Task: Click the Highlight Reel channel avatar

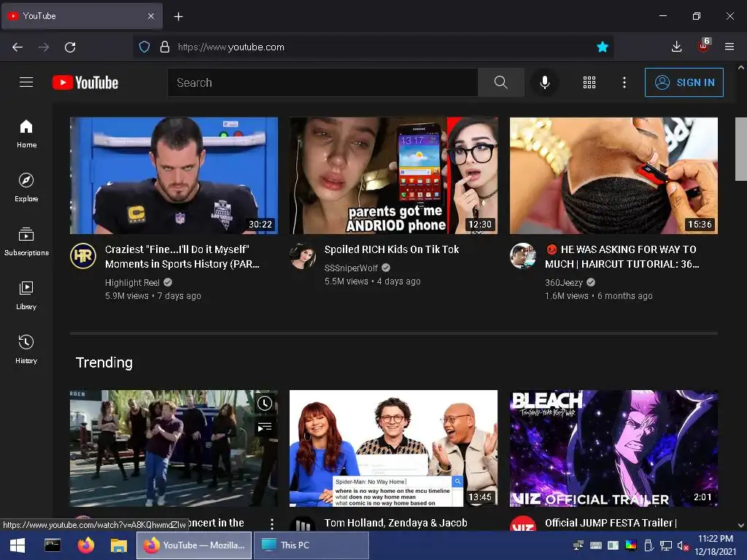Action: (83, 256)
